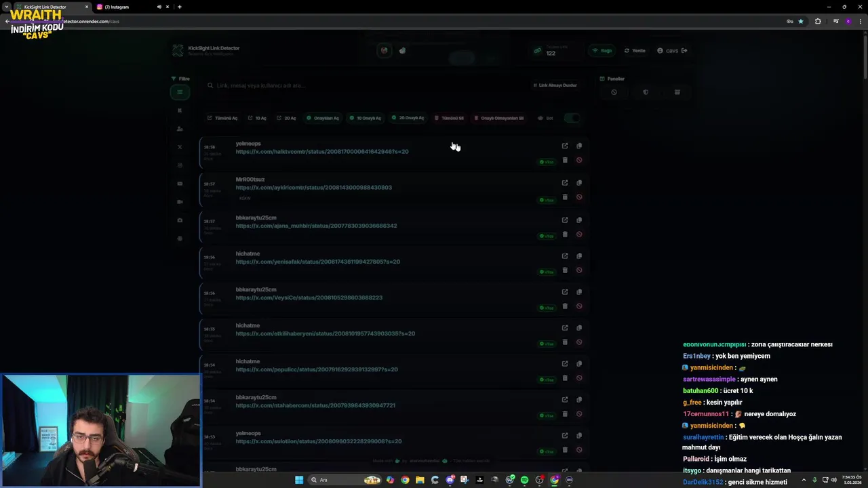Click Onaylı Olmayanları Sil button
This screenshot has width=868, height=488.
pyautogui.click(x=498, y=118)
